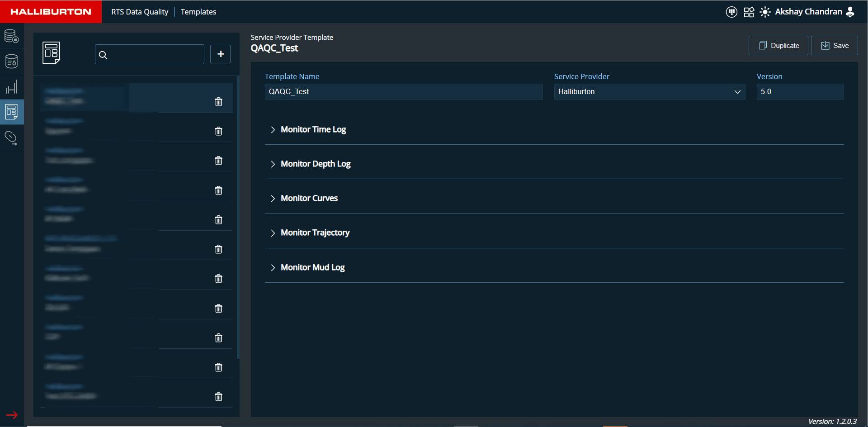This screenshot has width=868, height=427.
Task: Click the Halliburton logo
Action: point(51,12)
